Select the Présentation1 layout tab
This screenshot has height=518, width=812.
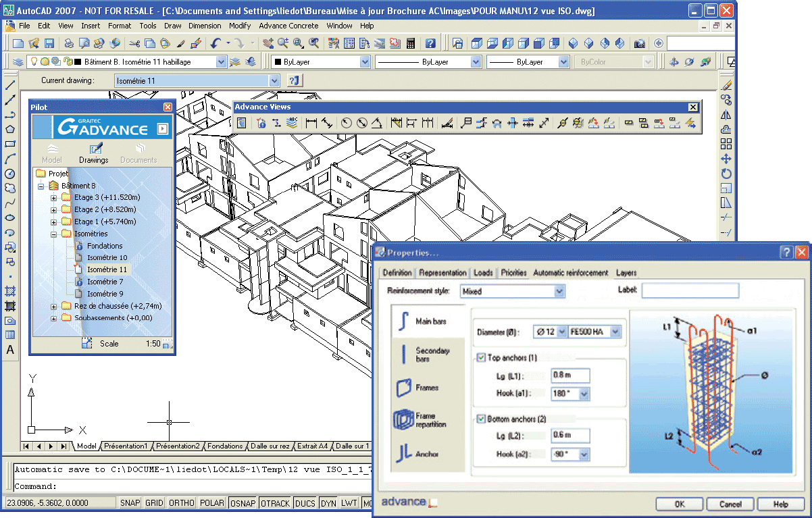pyautogui.click(x=126, y=446)
